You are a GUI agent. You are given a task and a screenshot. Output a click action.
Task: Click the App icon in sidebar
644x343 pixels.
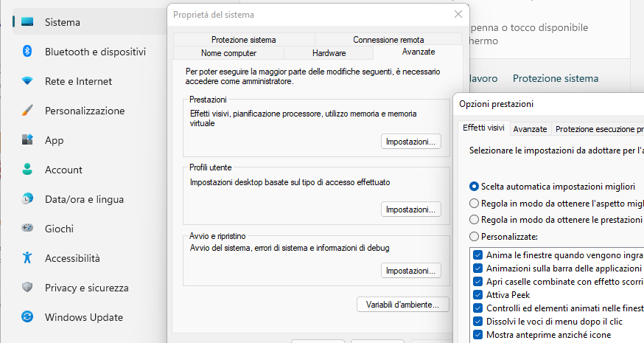27,140
